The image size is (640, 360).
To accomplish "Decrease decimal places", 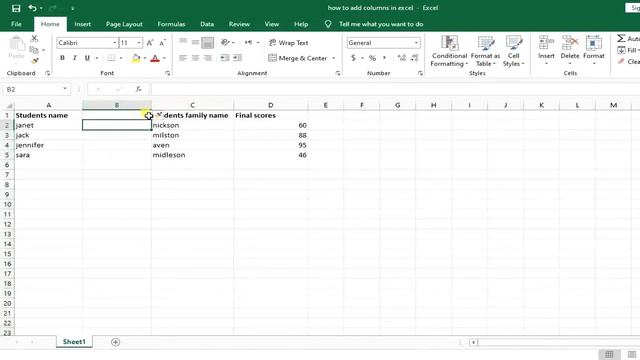I will tap(415, 58).
